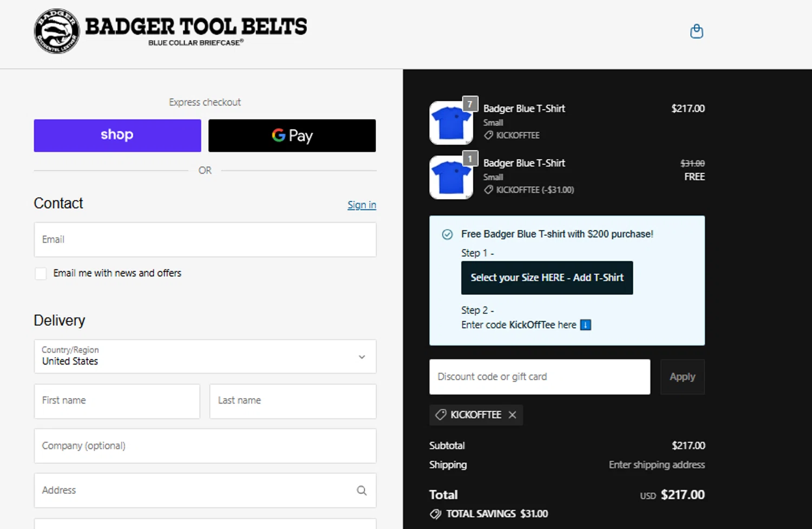The image size is (812, 529).
Task: Click the Subtotal $217.00 amount
Action: (x=688, y=446)
